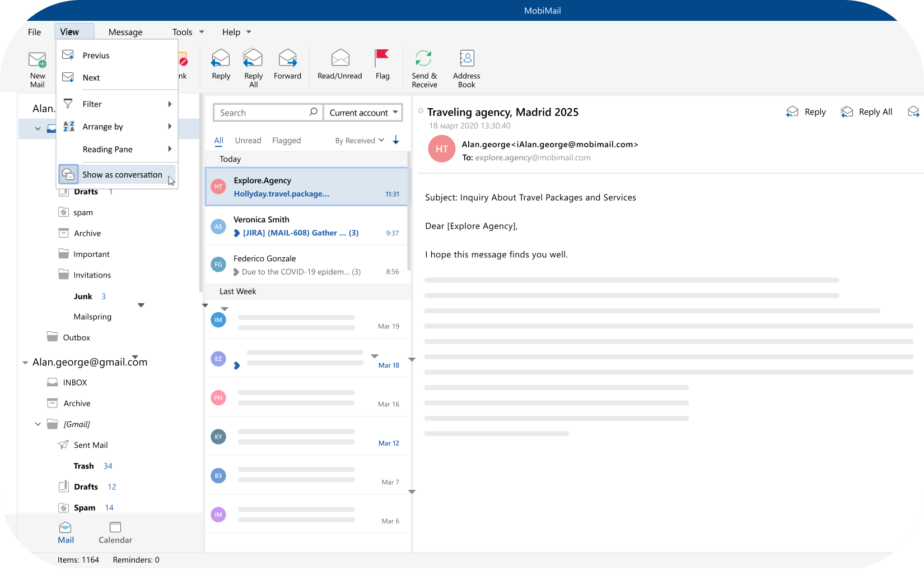Viewport: 924px width, 570px height.
Task: Open the Address Book
Action: click(466, 68)
